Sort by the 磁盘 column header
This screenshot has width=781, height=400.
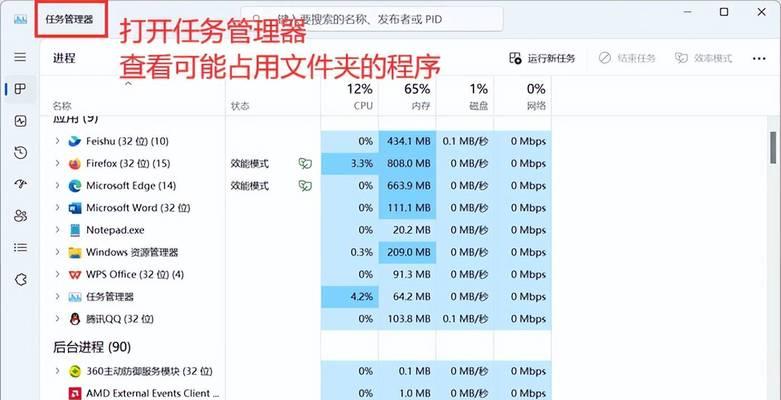[x=465, y=97]
